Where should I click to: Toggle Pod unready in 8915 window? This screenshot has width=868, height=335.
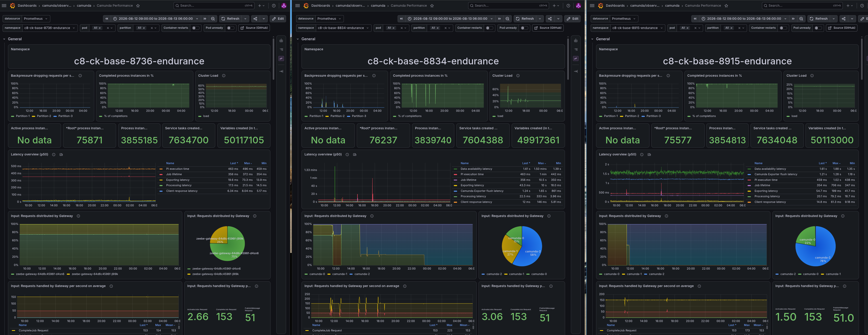[818, 28]
